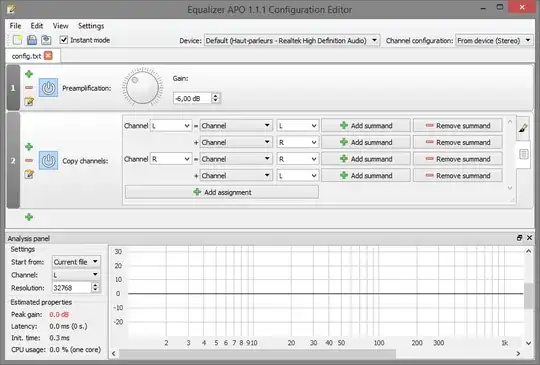Image resolution: width=540 pixels, height=365 pixels.
Task: Remove the Preamplification filter with minus icon
Action: 29,88
